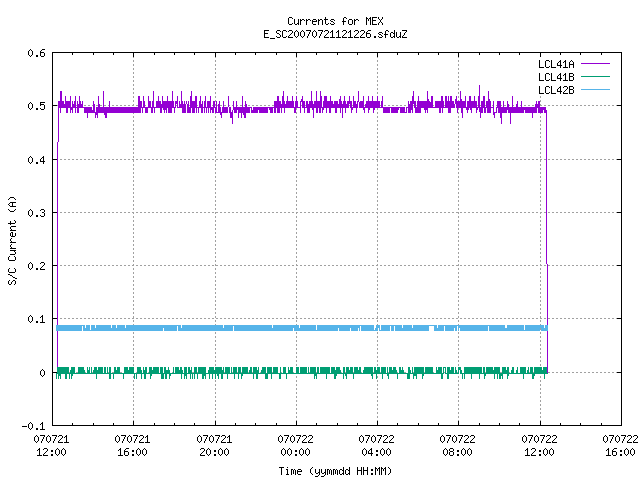Click the LCL41B legend label

click(x=556, y=77)
